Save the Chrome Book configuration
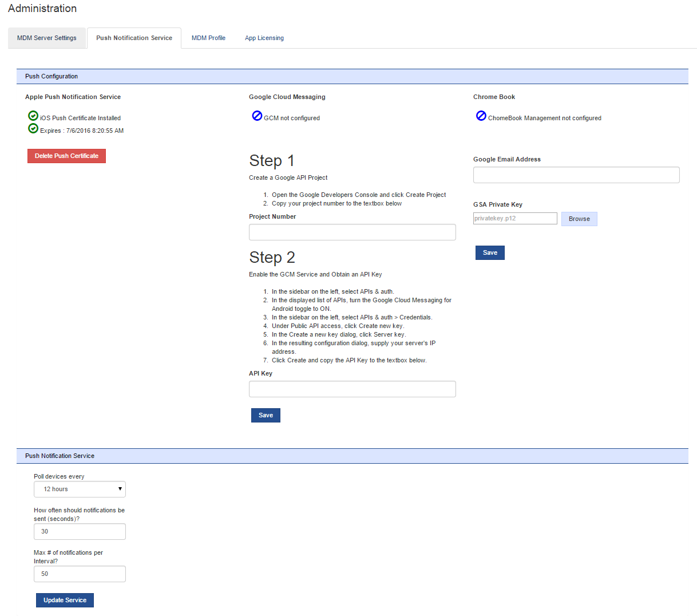 click(x=490, y=252)
